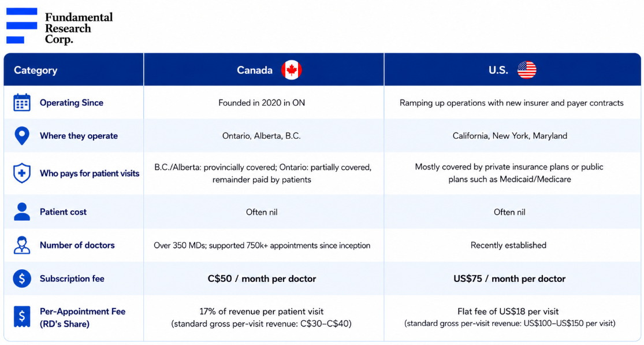Click the Flat fee of US$18 per visit text

coord(508,311)
